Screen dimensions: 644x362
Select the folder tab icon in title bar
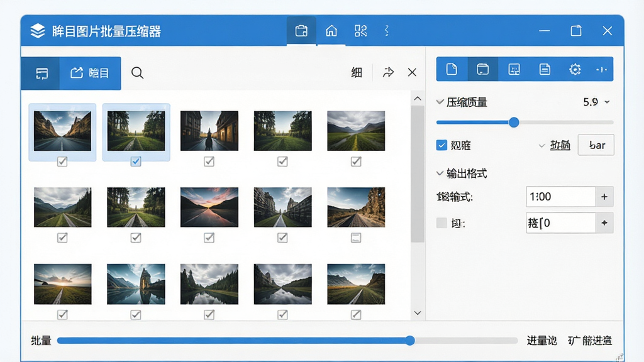[301, 31]
